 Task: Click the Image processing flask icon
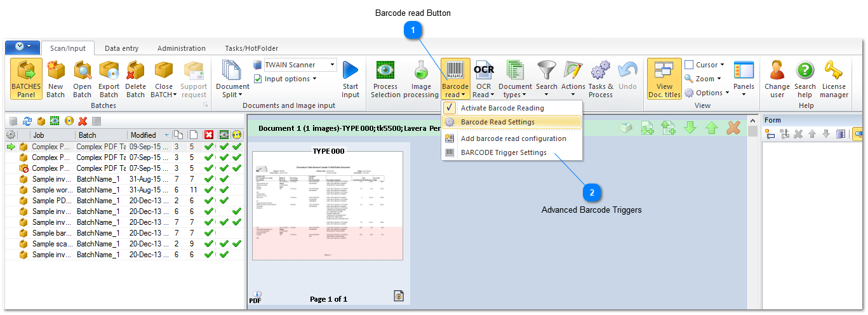pyautogui.click(x=420, y=70)
